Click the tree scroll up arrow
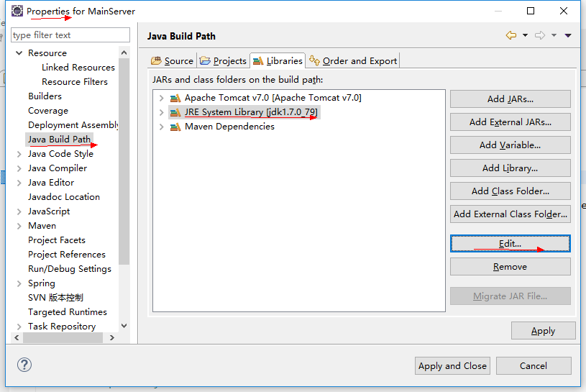The image size is (586, 392). 124,53
